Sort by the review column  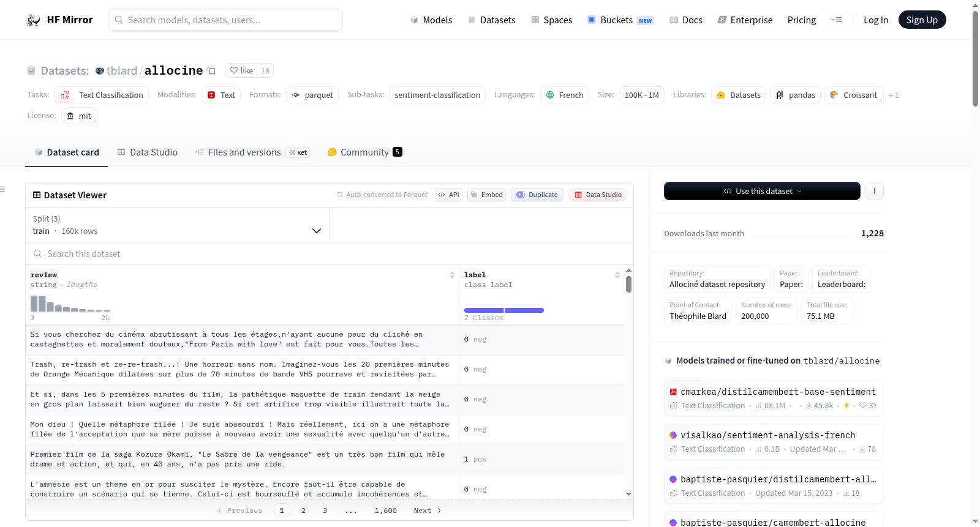pyautogui.click(x=452, y=275)
